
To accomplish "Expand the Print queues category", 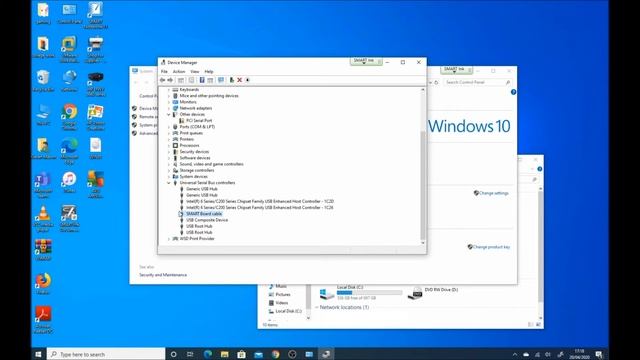I will (x=169, y=133).
